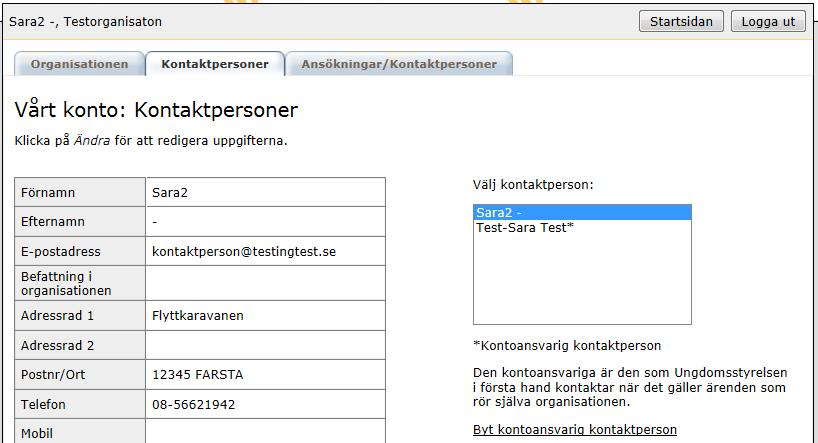Click the 'E-postadress' label cell
This screenshot has height=443, width=818.
click(80, 251)
